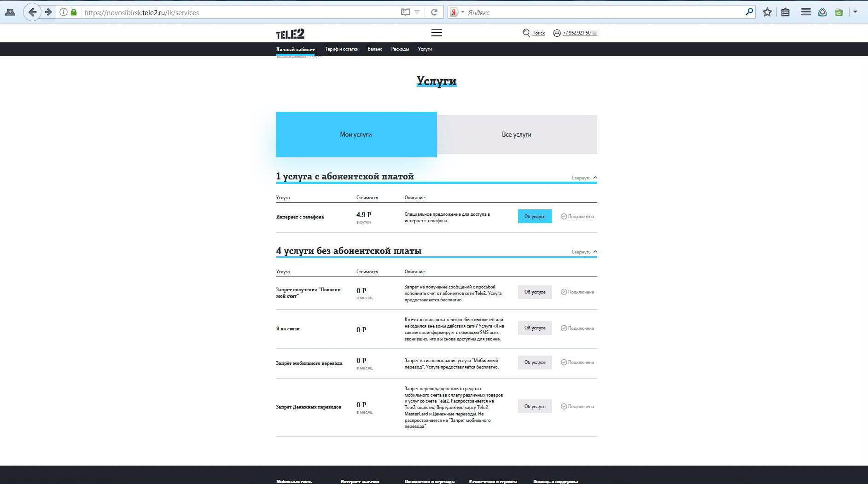
Task: Click the TELE2 logo
Action: click(290, 33)
